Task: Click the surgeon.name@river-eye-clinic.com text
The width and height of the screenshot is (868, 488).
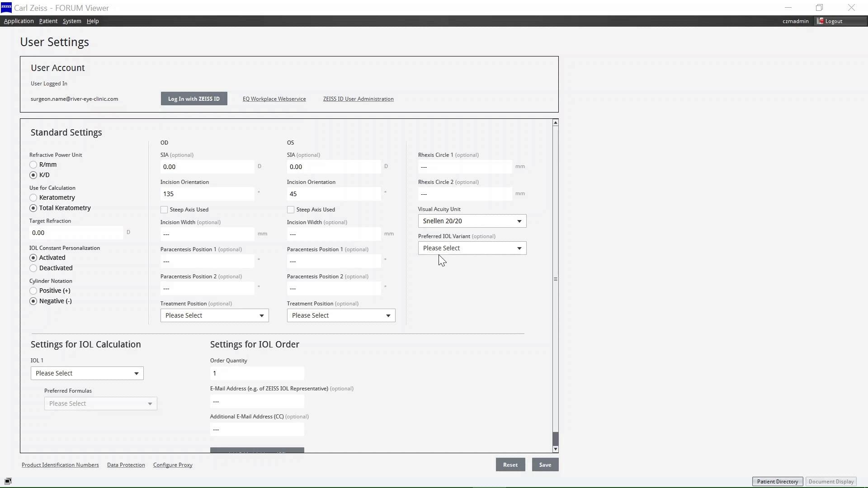Action: click(74, 99)
